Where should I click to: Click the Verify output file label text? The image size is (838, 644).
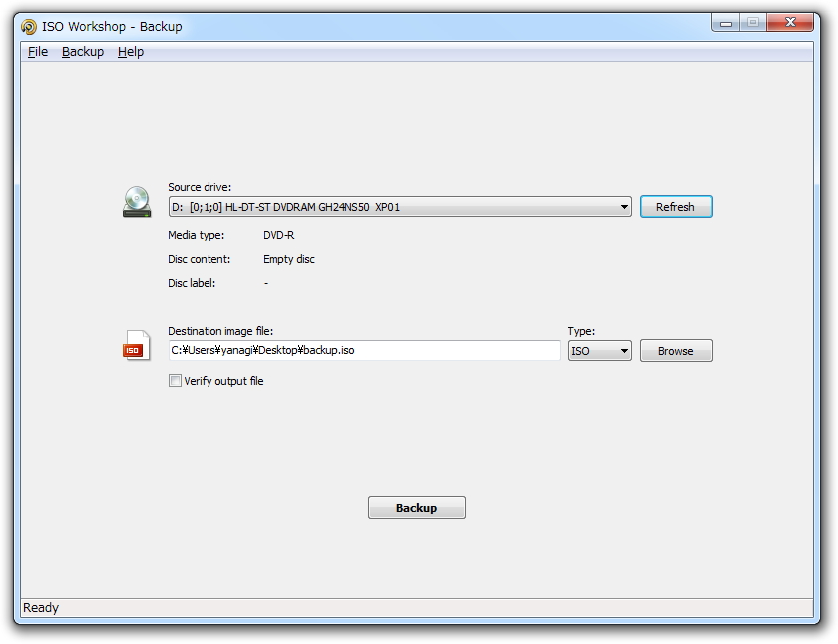(x=223, y=381)
